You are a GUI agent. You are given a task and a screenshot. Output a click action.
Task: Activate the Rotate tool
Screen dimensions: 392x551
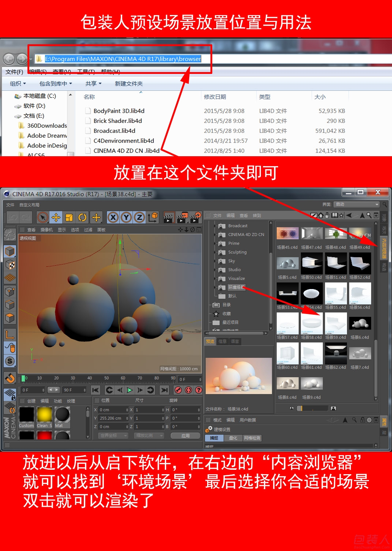(x=83, y=217)
